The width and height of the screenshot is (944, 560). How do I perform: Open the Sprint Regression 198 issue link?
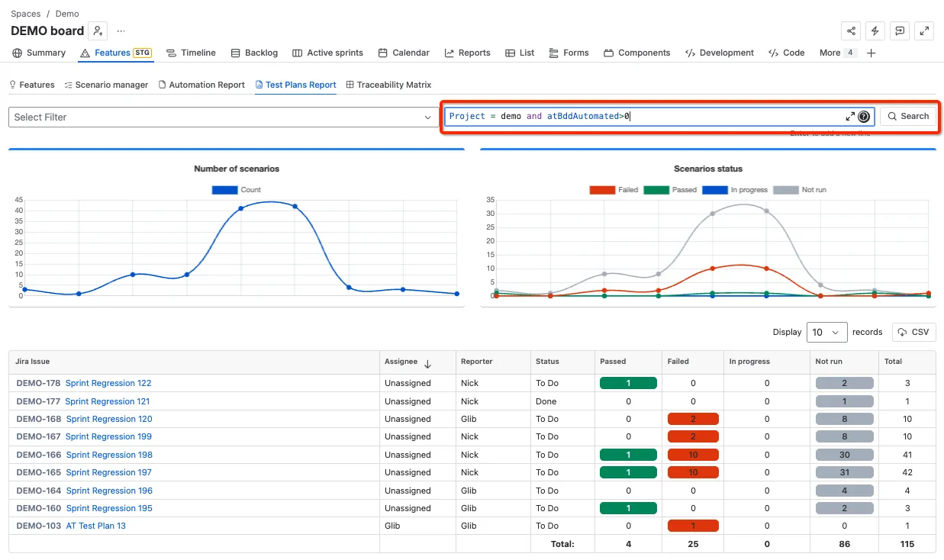click(109, 455)
